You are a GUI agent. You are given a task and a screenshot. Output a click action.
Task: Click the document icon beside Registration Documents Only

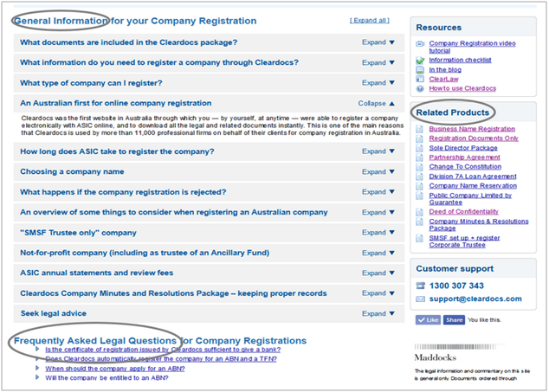coord(419,138)
